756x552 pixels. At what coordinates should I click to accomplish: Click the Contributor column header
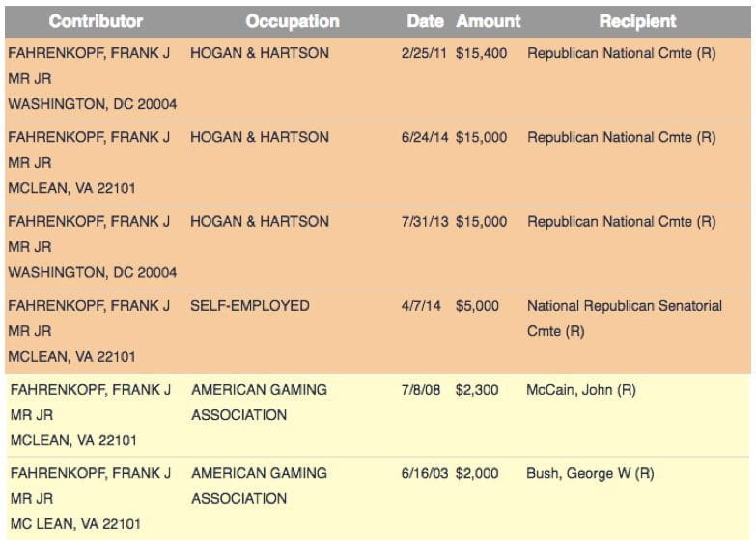click(x=96, y=20)
